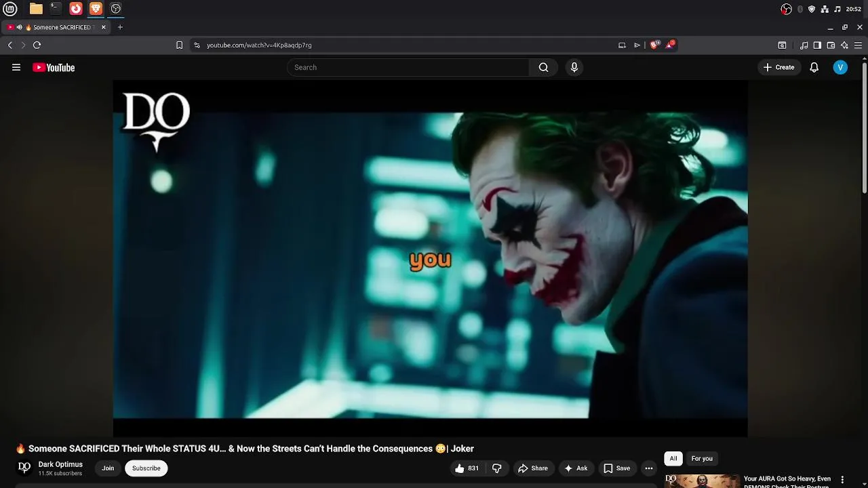Like the video showing 831 likes
This screenshot has height=488, width=868.
pos(467,468)
